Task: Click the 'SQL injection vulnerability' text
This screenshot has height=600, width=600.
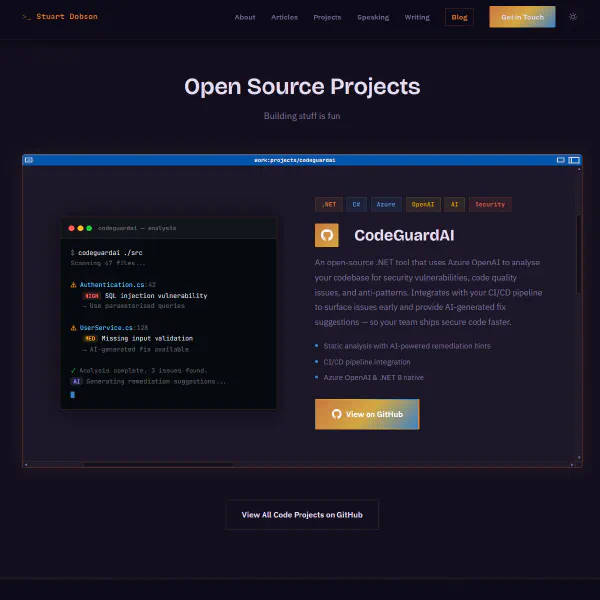Action: point(156,296)
